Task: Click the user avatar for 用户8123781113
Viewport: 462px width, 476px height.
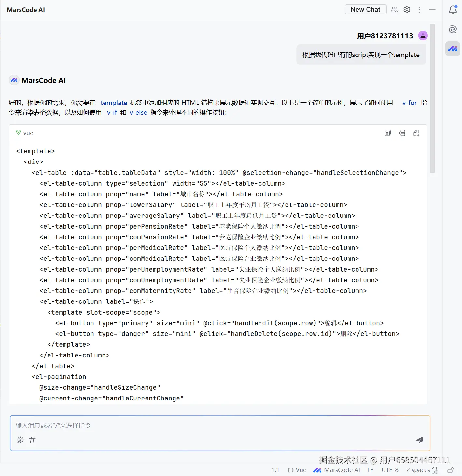Action: pos(423,35)
